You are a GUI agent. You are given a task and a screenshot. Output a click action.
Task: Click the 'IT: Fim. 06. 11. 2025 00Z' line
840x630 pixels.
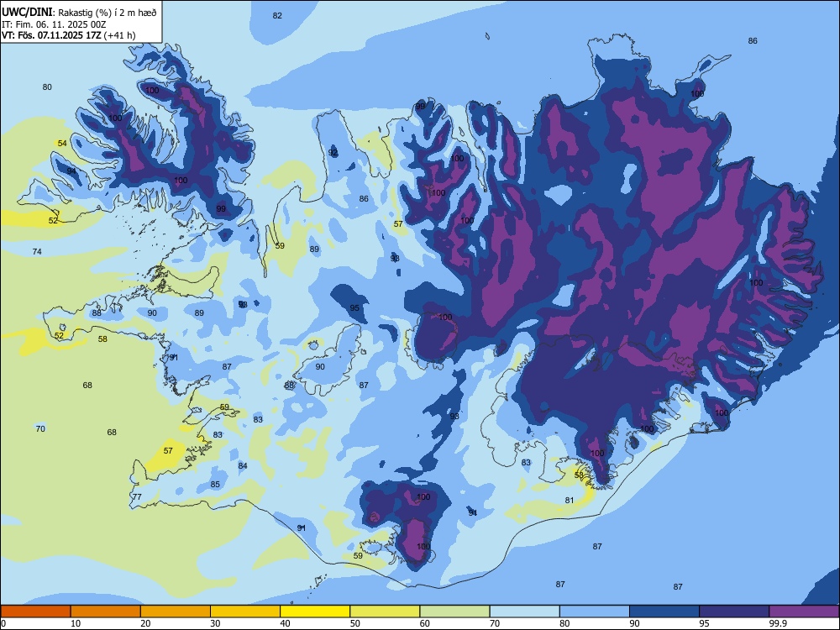point(54,24)
